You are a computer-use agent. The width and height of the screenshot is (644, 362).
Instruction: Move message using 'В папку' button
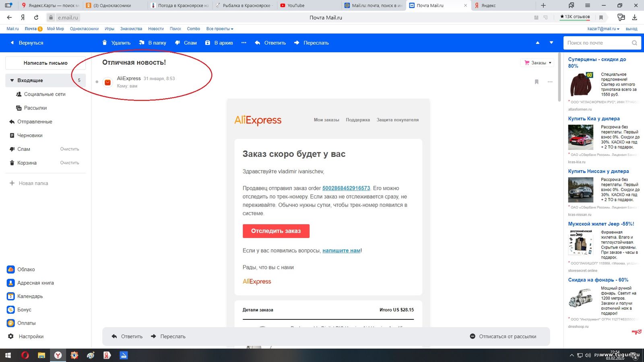pyautogui.click(x=153, y=43)
